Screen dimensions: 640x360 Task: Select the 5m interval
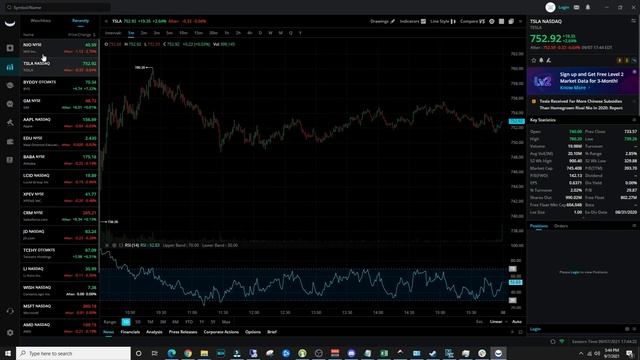coord(169,33)
